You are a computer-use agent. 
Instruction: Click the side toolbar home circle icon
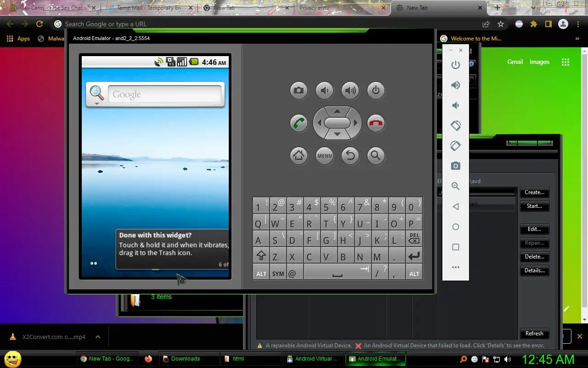456,227
